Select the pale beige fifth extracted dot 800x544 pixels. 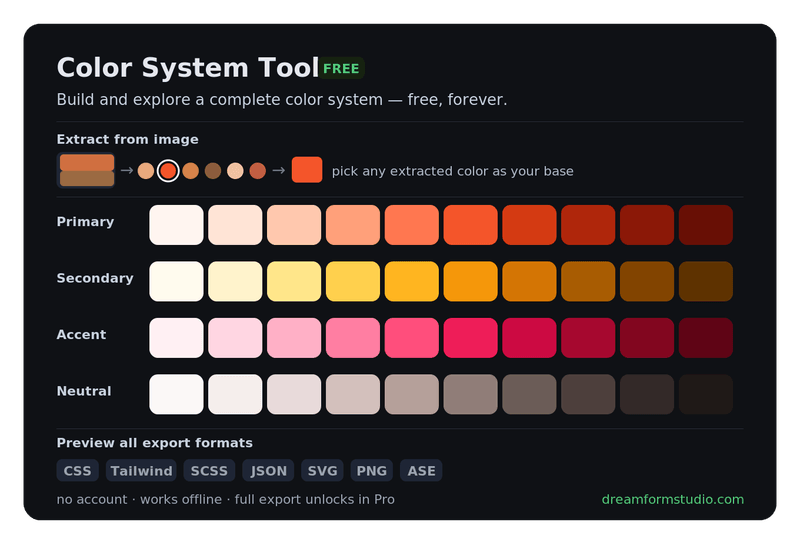click(235, 170)
